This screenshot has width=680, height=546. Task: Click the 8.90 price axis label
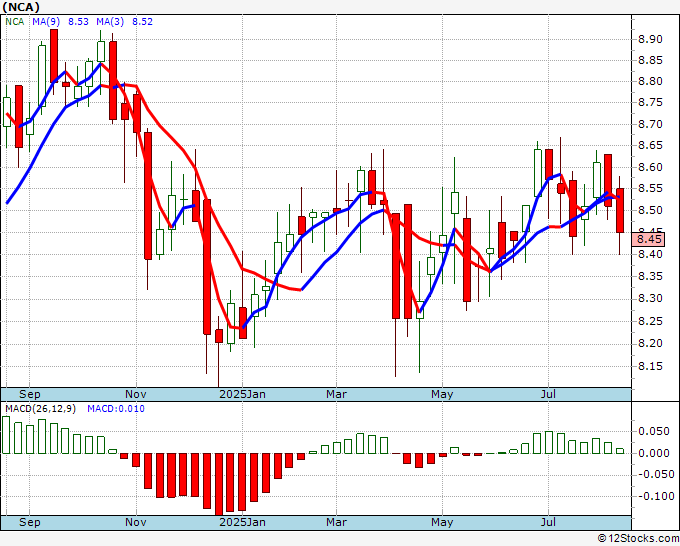point(650,39)
